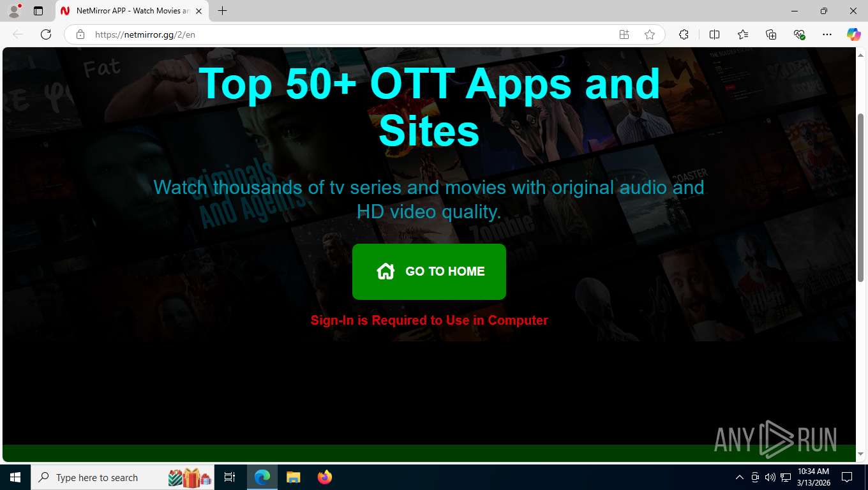The height and width of the screenshot is (490, 868).
Task: Open the tab actions menu icon
Action: 38,11
